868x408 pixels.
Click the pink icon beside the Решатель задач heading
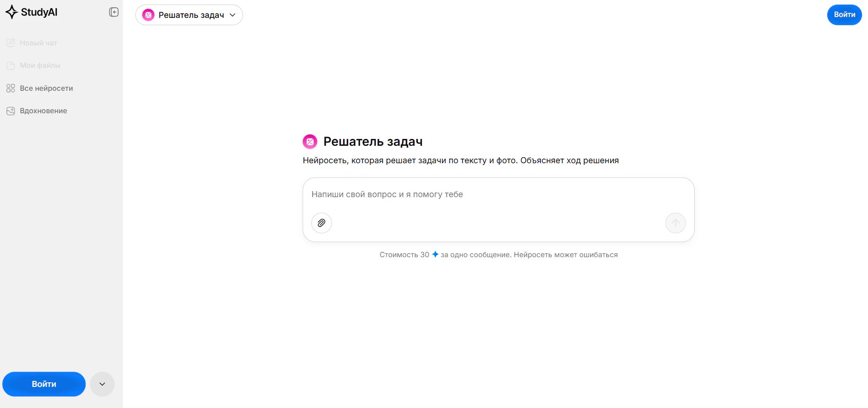pos(310,142)
